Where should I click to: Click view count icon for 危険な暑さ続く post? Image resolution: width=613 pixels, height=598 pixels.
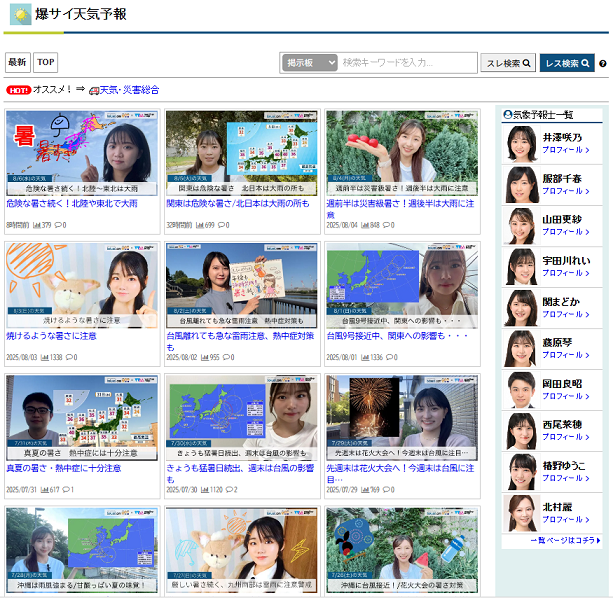click(37, 225)
